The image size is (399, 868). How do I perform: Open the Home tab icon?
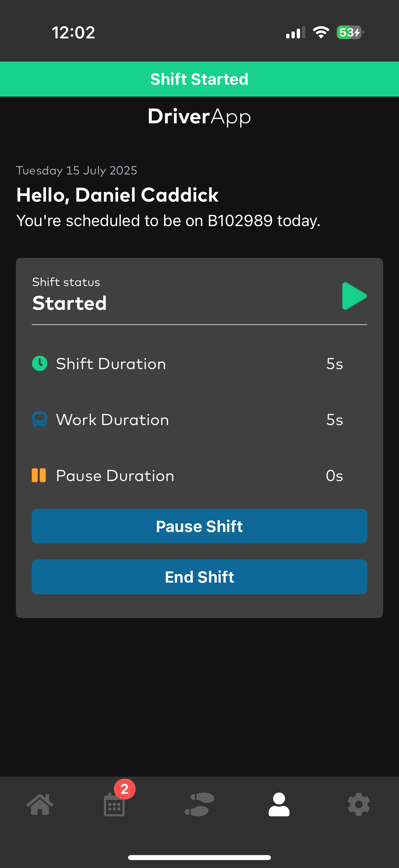[40, 804]
